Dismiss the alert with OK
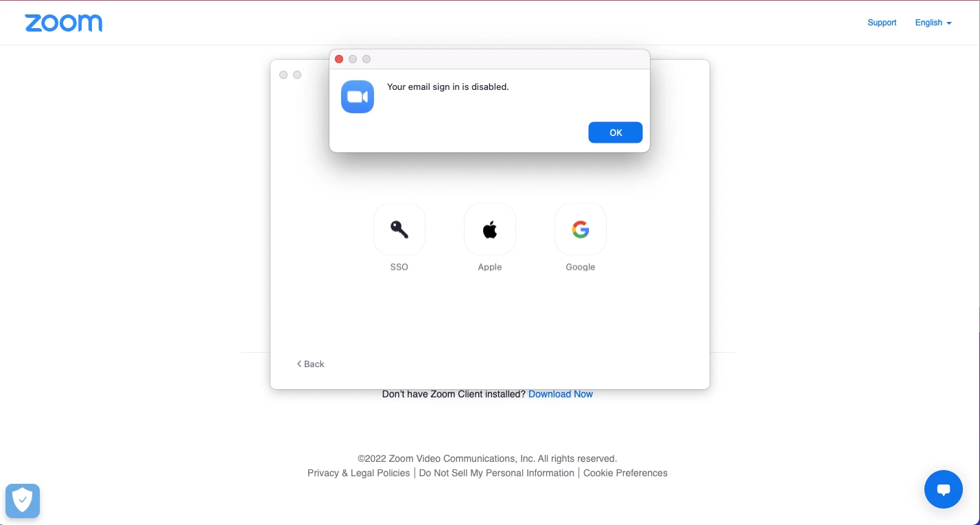Screen dimensions: 980x525 click(616, 132)
